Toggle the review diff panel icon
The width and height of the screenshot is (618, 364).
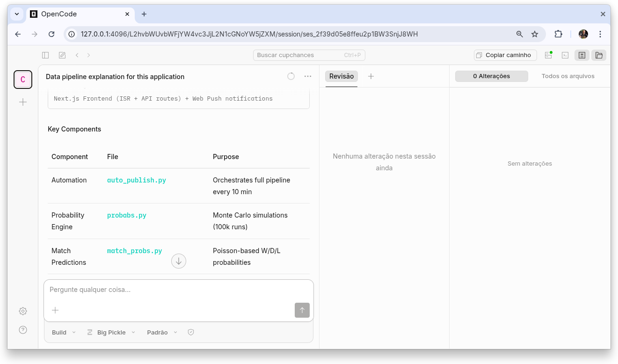pyautogui.click(x=582, y=55)
